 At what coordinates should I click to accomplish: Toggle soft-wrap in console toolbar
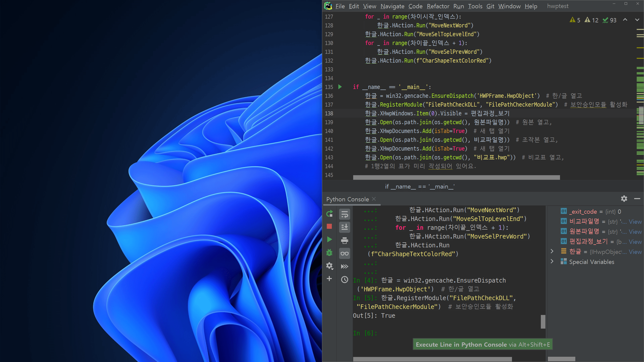click(344, 214)
